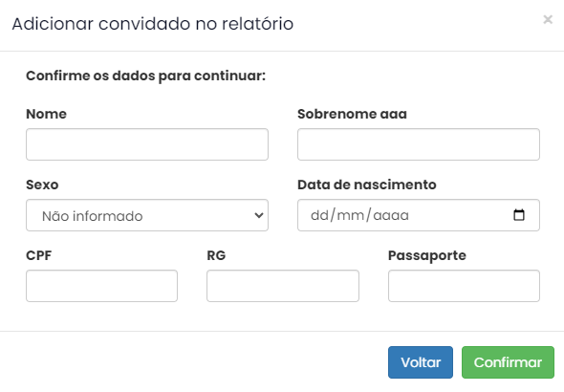Viewport: 564px width, 392px height.
Task: Click the green Confirmar button
Action: (x=508, y=362)
